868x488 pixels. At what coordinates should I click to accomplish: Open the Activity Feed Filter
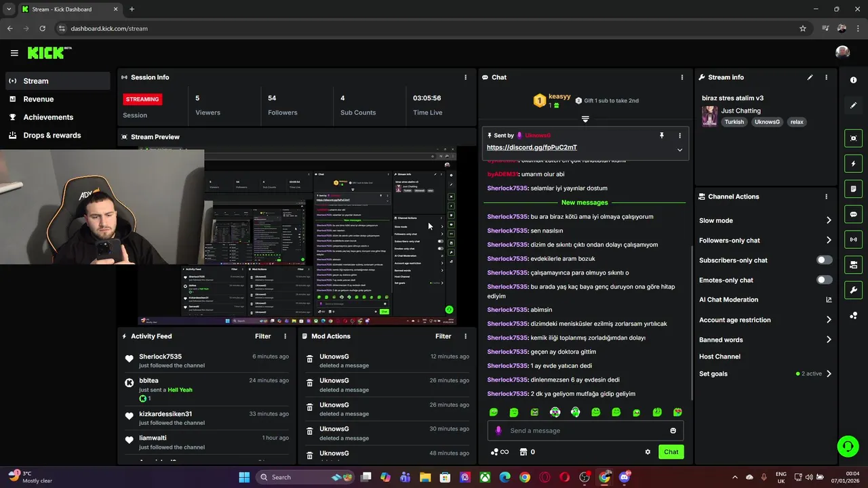point(262,336)
